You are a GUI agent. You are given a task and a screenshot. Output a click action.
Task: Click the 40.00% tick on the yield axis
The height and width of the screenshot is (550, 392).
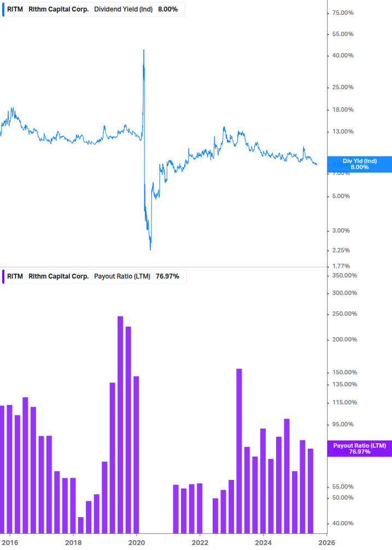(x=343, y=55)
